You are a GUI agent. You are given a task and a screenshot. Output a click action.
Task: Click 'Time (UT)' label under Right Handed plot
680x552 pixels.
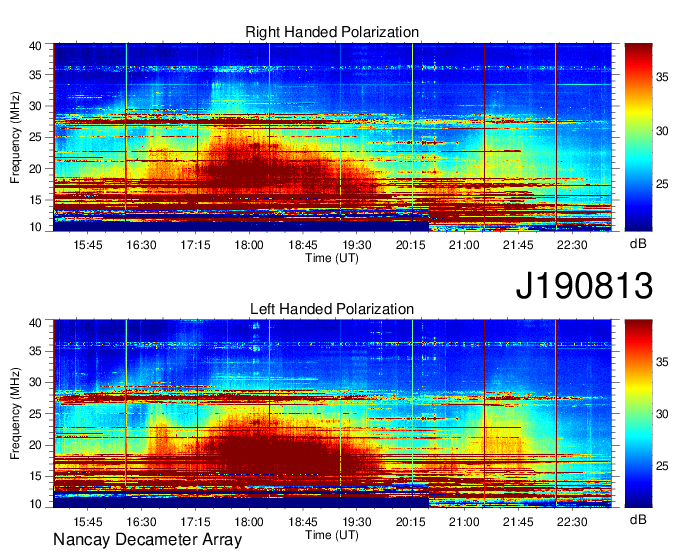pyautogui.click(x=332, y=258)
